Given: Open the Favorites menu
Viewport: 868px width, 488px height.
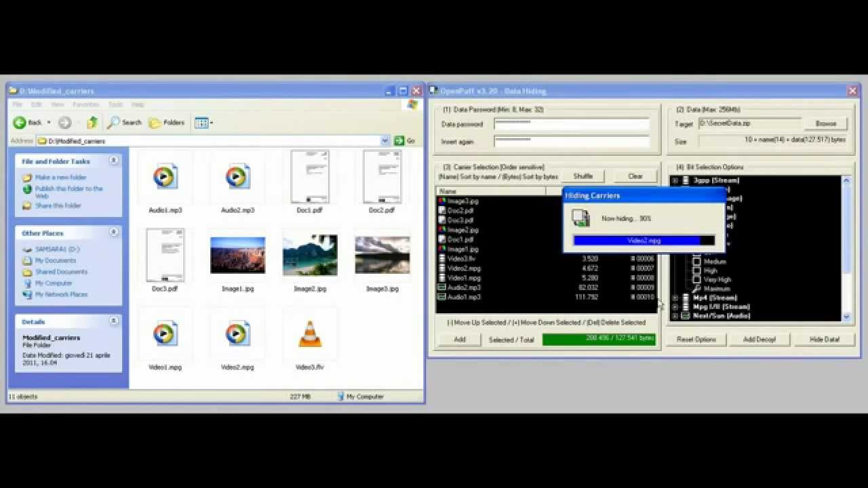Looking at the screenshot, I should click(x=86, y=104).
